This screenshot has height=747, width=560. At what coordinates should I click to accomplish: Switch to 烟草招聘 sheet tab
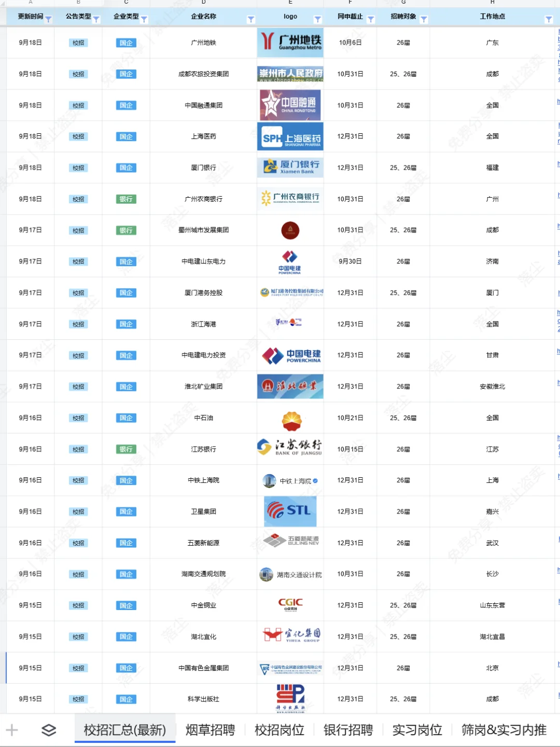(x=210, y=730)
